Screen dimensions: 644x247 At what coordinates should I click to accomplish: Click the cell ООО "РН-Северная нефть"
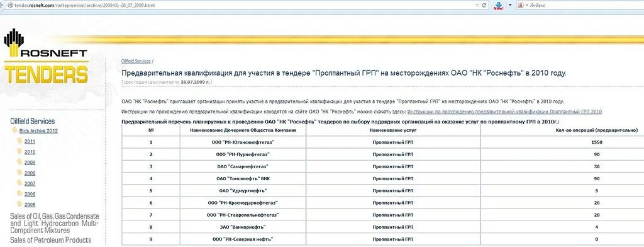tap(243, 239)
